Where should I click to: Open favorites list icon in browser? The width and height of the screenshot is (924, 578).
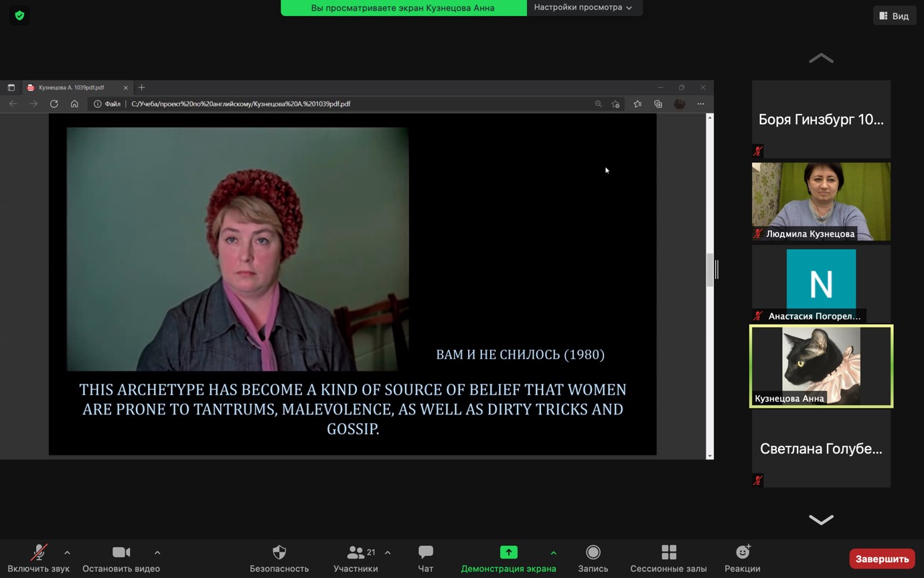tap(637, 104)
